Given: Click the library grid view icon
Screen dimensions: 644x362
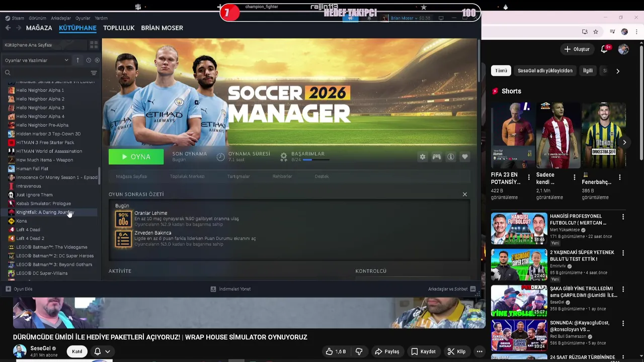Looking at the screenshot, I should click(x=94, y=45).
